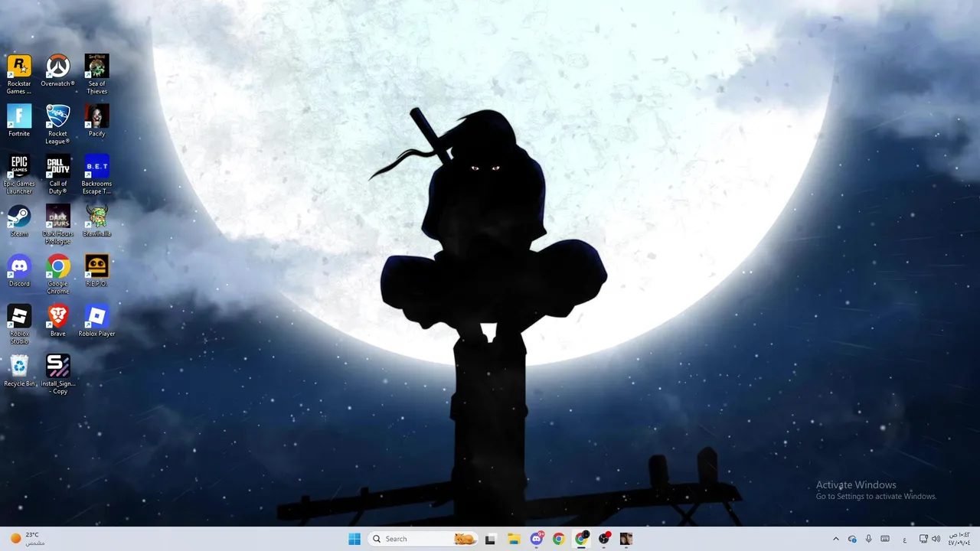Open the plain Chrome icon on the taskbar

pos(559,539)
